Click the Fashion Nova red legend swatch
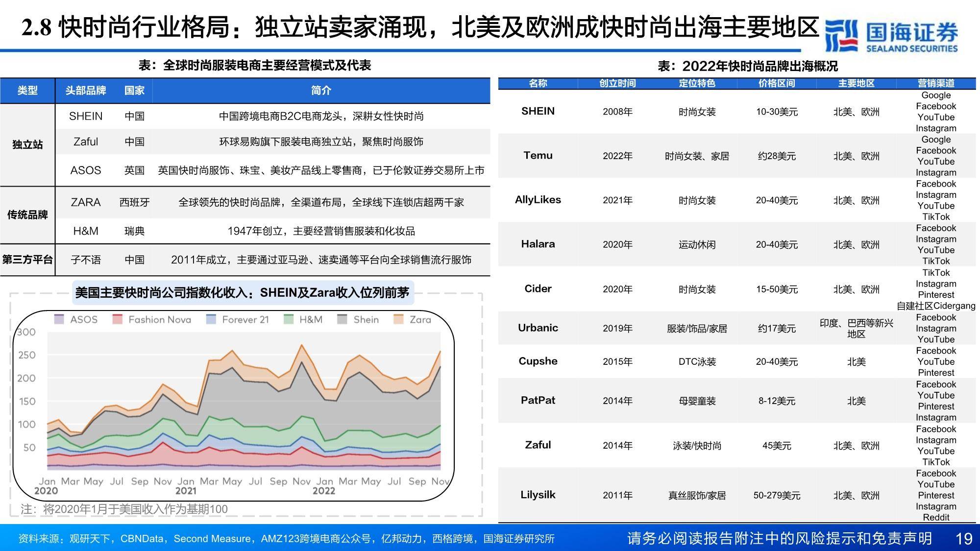Viewport: 980px width, 551px height. click(117, 319)
